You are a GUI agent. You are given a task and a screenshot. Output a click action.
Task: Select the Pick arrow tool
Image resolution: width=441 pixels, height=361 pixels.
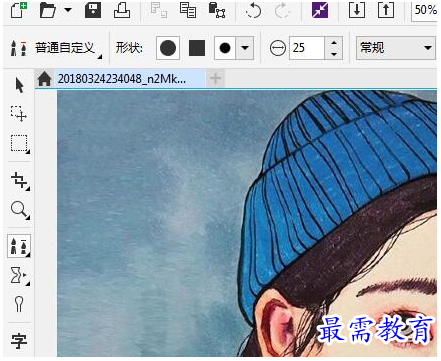19,85
